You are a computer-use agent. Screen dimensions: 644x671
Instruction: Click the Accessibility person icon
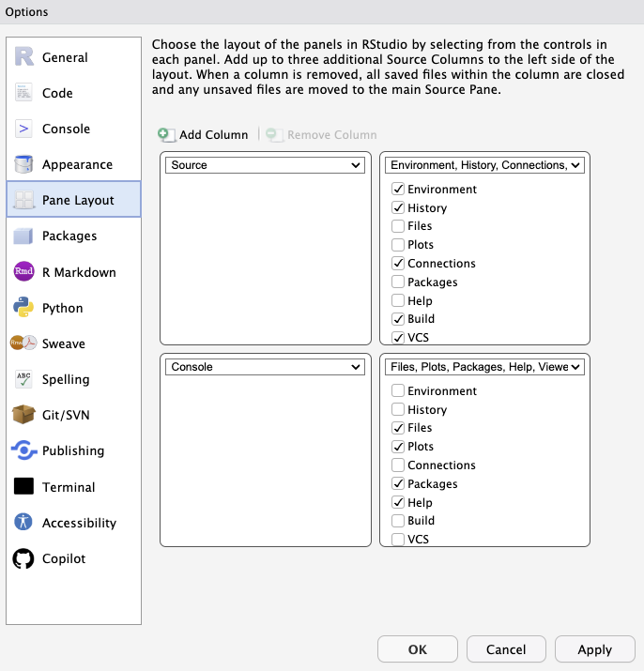(23, 522)
